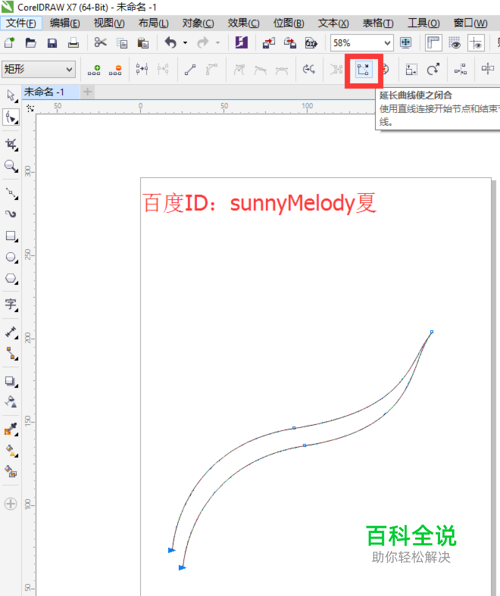Click the Rotate or skew nodes icon
The height and width of the screenshot is (596, 500).
click(433, 69)
